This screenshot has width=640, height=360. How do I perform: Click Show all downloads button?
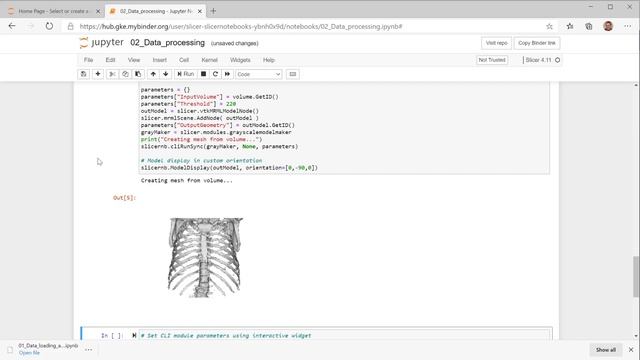pos(606,350)
